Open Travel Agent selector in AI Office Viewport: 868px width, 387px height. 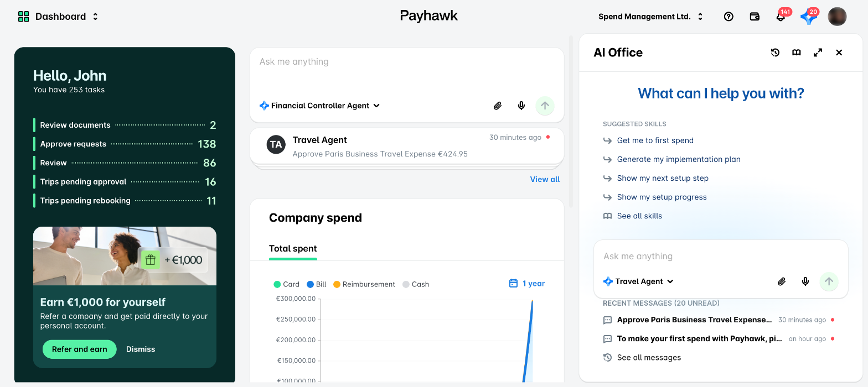pyautogui.click(x=638, y=281)
